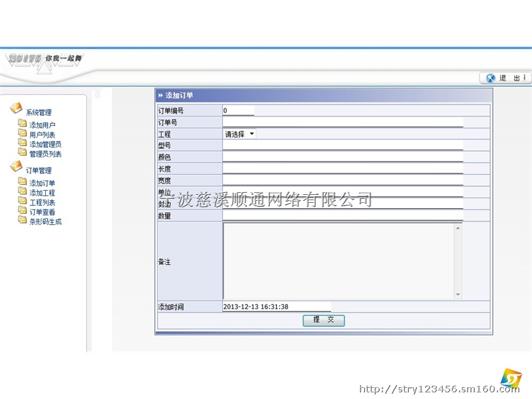This screenshot has height=399, width=532.
Task: Click the folder icon next to 工程列表
Action: (23, 201)
